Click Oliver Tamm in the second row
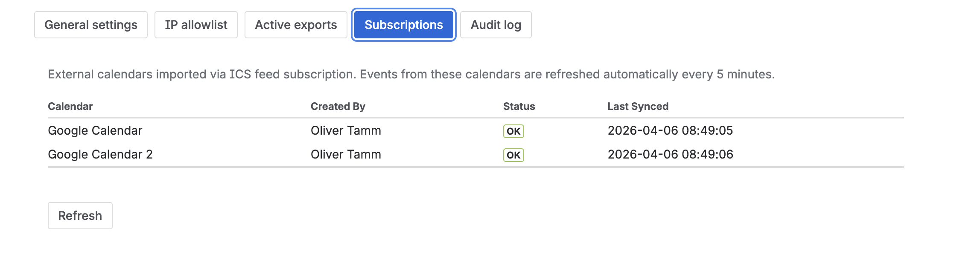980x277 pixels. pos(345,154)
